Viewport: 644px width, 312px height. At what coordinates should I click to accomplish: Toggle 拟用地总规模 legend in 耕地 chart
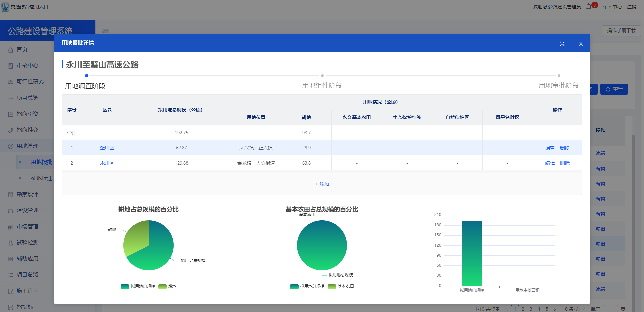(138, 286)
